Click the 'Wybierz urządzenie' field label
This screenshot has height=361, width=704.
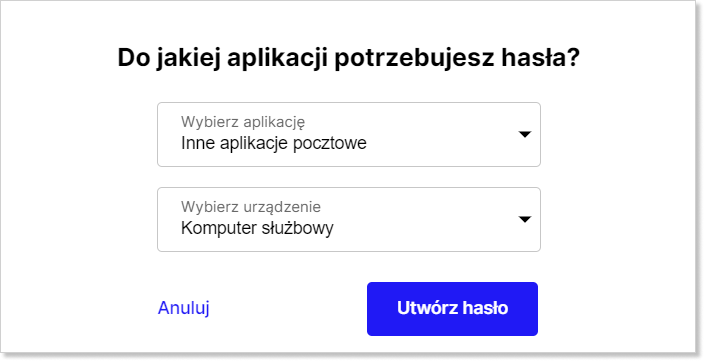point(251,207)
